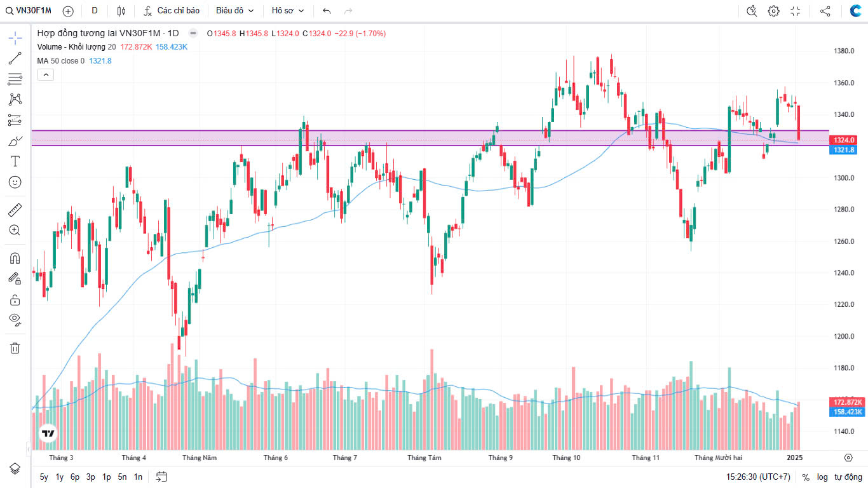Collapse the indicator legend chevron
The image size is (868, 488).
(46, 74)
